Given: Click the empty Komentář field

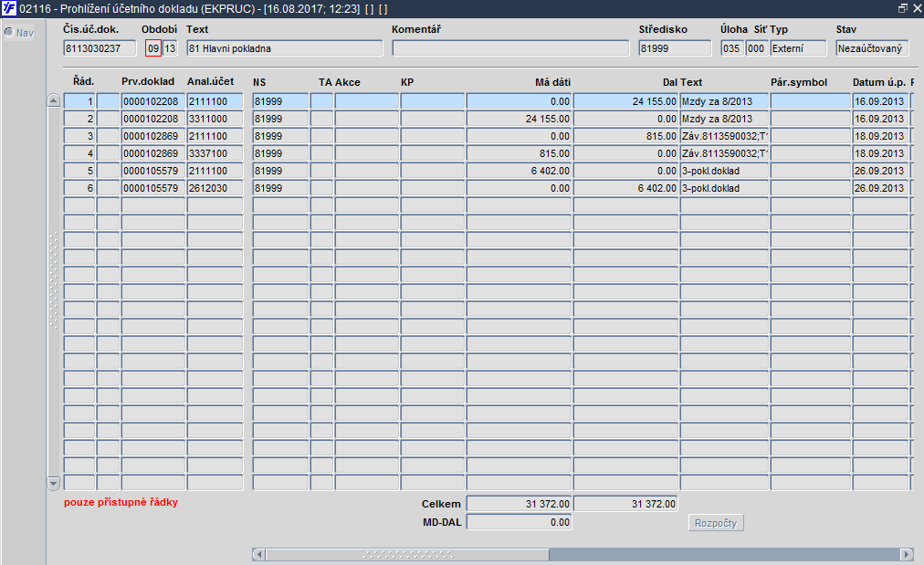Looking at the screenshot, I should [510, 48].
